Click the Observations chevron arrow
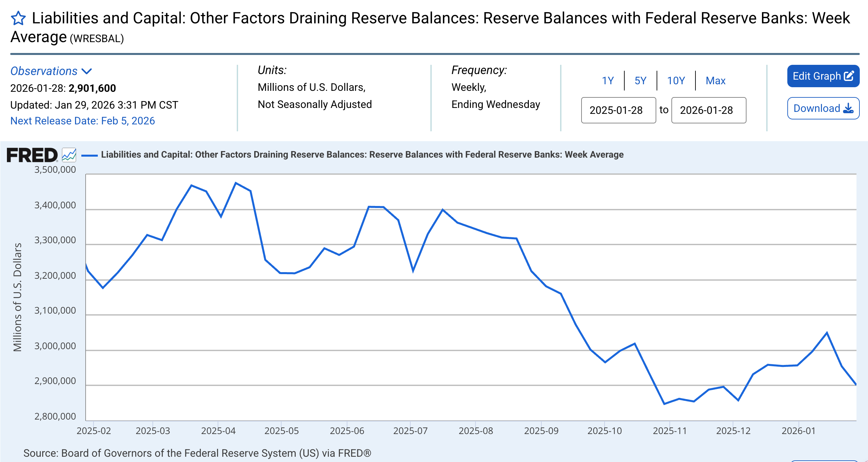Image resolution: width=868 pixels, height=462 pixels. coord(87,71)
